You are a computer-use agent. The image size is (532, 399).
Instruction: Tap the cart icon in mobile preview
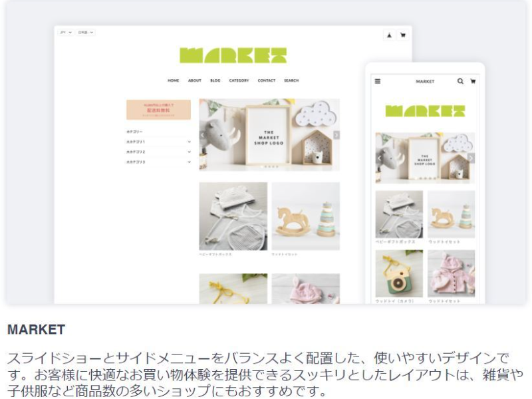point(473,81)
